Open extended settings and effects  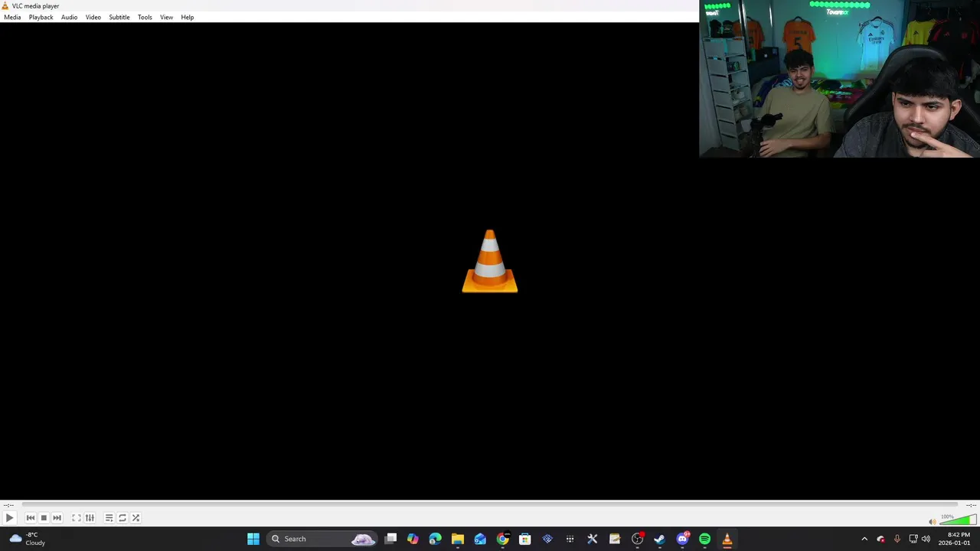pyautogui.click(x=90, y=518)
